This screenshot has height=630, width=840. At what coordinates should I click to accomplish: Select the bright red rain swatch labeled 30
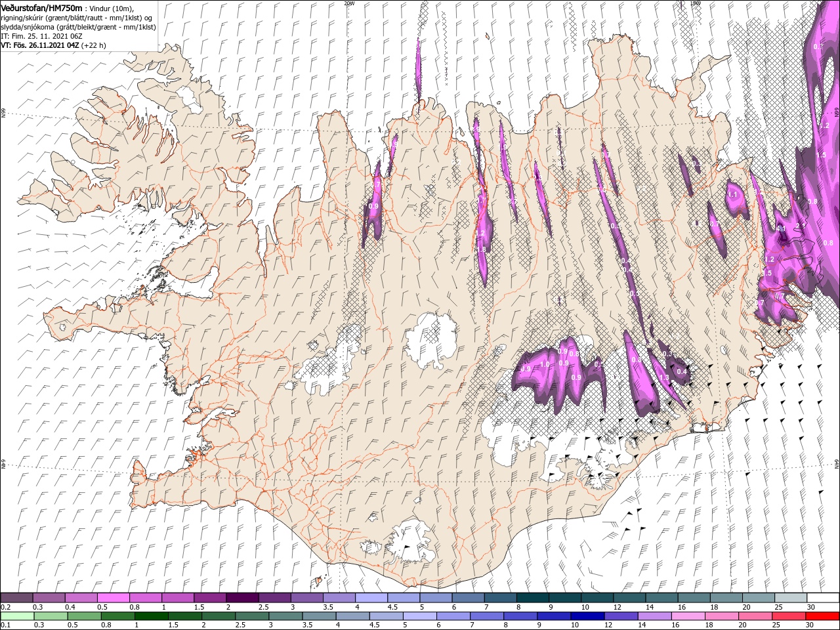pos(823,616)
